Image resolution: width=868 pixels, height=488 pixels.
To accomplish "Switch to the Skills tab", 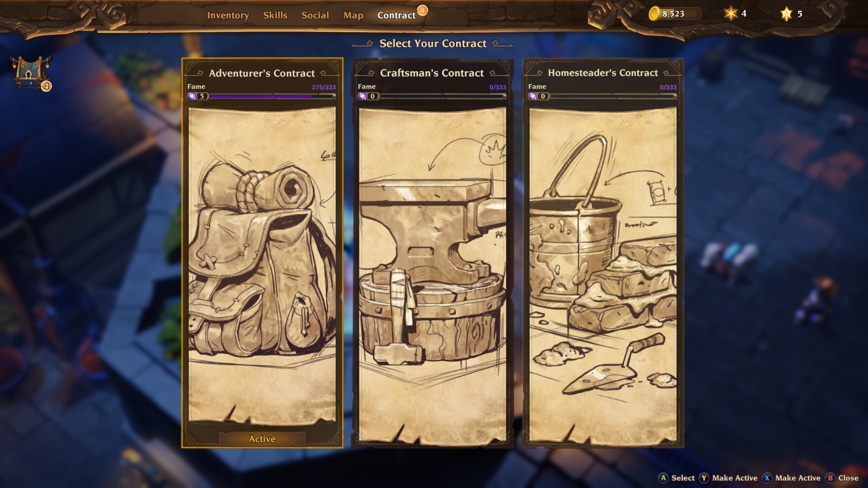I will (x=275, y=15).
